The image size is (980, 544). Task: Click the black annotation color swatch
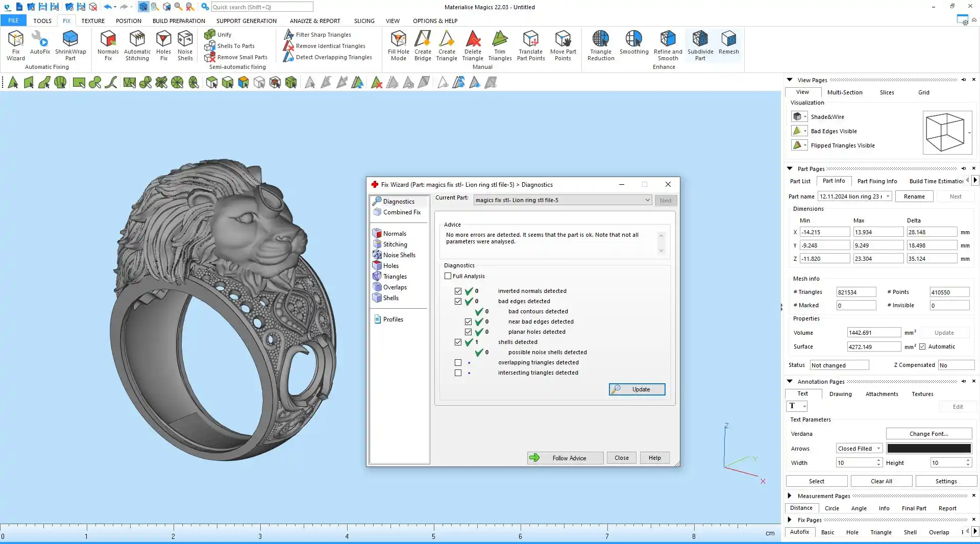(x=928, y=449)
